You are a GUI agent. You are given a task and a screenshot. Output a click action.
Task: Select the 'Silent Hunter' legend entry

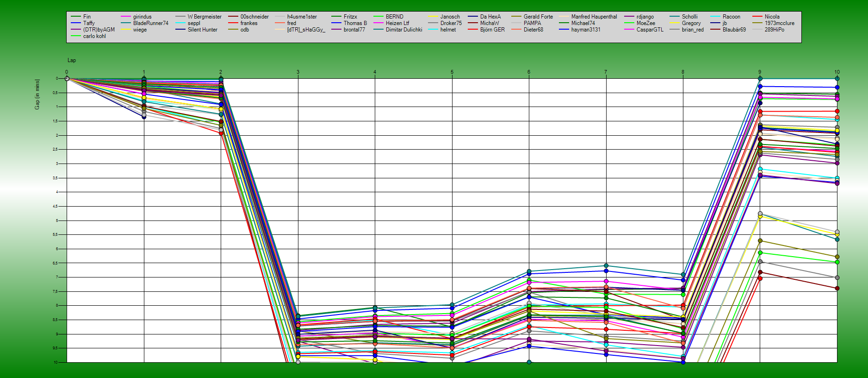[x=203, y=30]
